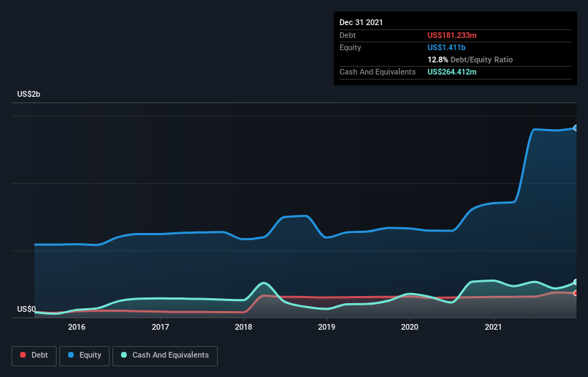
Task: Click the teal Cash endpoint marker
Action: [x=576, y=282]
